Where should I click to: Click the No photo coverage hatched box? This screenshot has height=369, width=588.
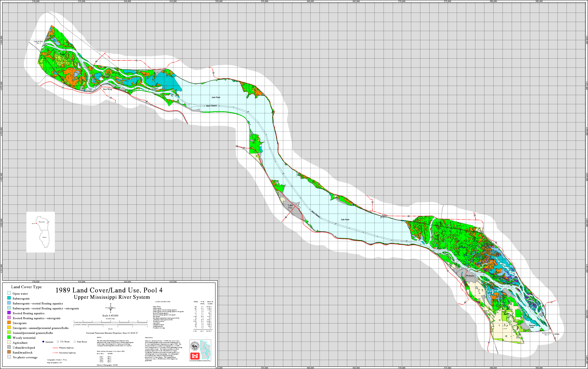point(9,357)
